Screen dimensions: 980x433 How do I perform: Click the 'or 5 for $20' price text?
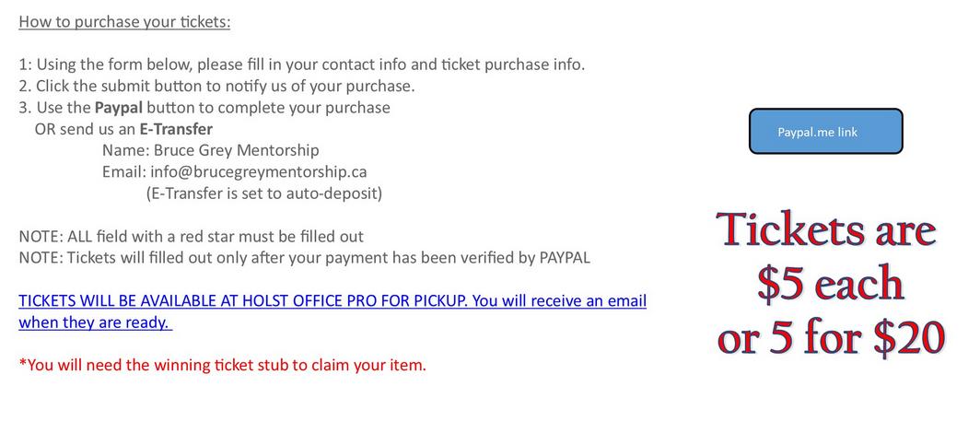click(x=831, y=338)
